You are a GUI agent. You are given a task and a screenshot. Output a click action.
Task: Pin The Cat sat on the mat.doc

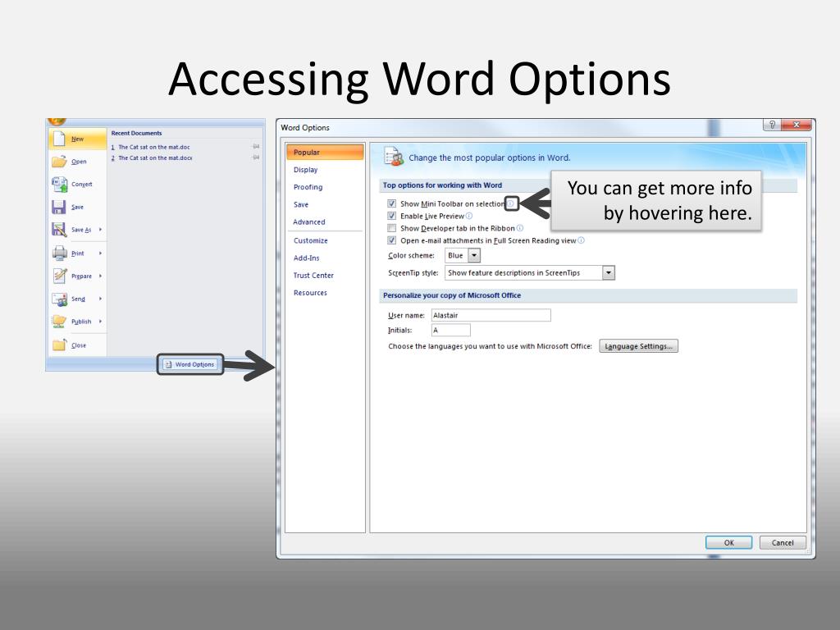(x=256, y=146)
